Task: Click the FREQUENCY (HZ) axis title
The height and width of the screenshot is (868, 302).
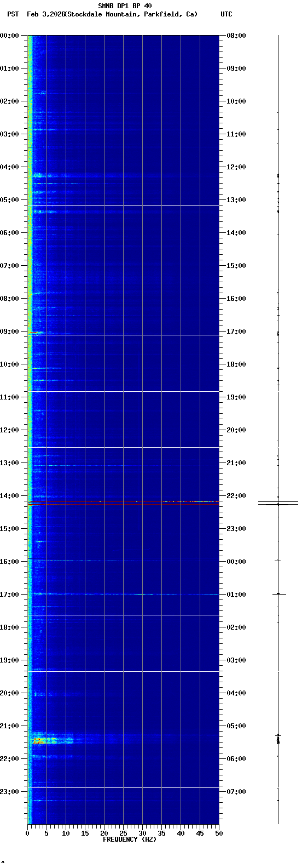Action: point(130,840)
